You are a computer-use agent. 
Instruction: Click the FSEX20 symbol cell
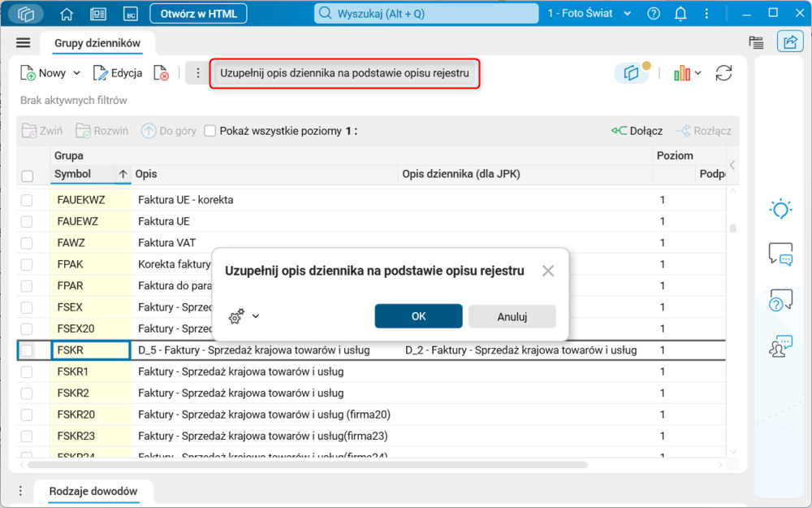click(91, 328)
